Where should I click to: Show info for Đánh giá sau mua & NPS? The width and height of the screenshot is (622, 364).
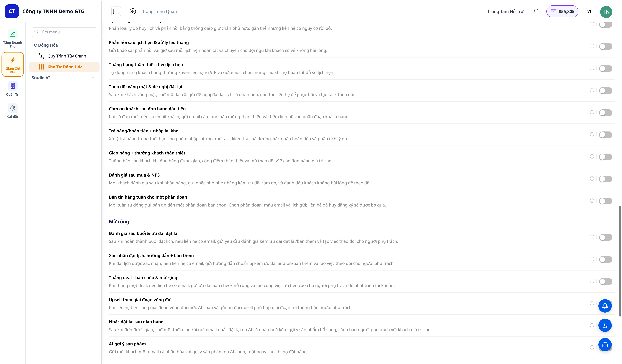tap(592, 179)
